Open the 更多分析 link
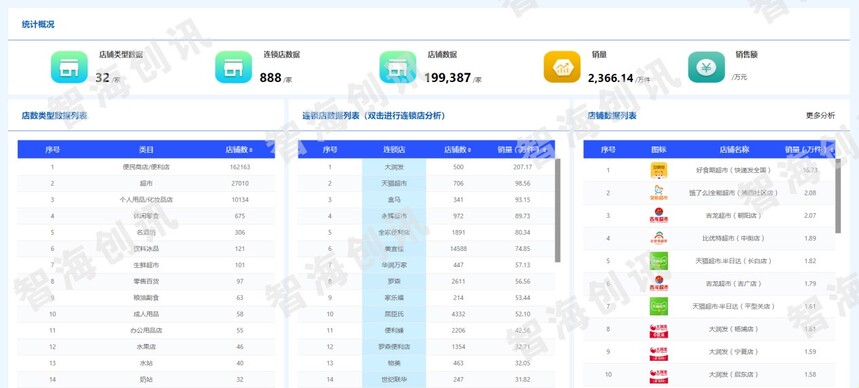 (820, 116)
